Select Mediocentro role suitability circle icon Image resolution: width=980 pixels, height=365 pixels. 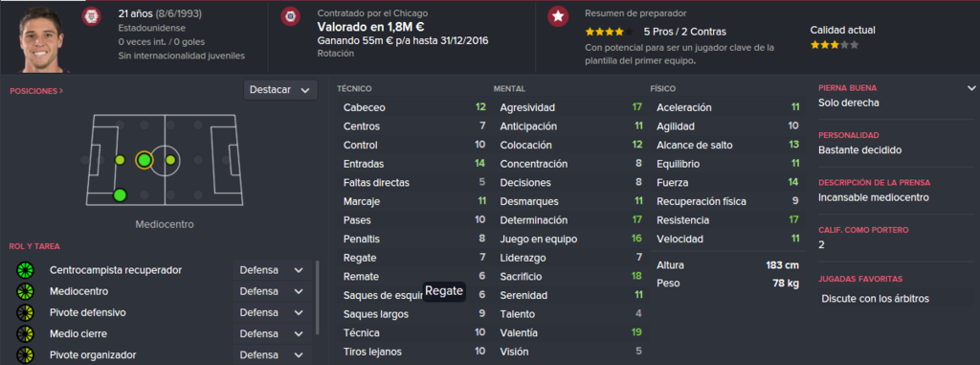click(25, 292)
